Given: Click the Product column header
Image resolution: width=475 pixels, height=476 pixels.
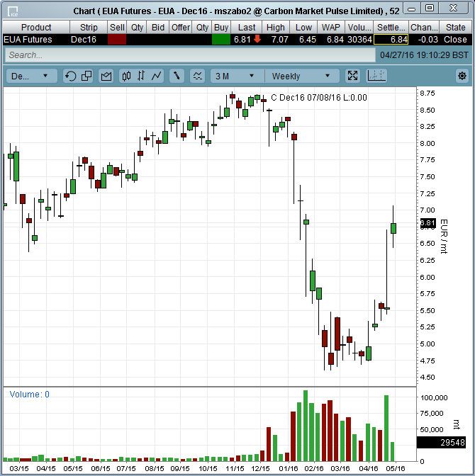Looking at the screenshot, I should (x=36, y=28).
